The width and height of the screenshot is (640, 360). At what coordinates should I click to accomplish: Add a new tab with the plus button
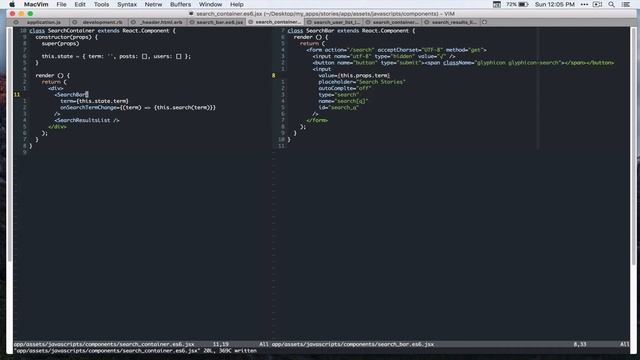pos(484,22)
